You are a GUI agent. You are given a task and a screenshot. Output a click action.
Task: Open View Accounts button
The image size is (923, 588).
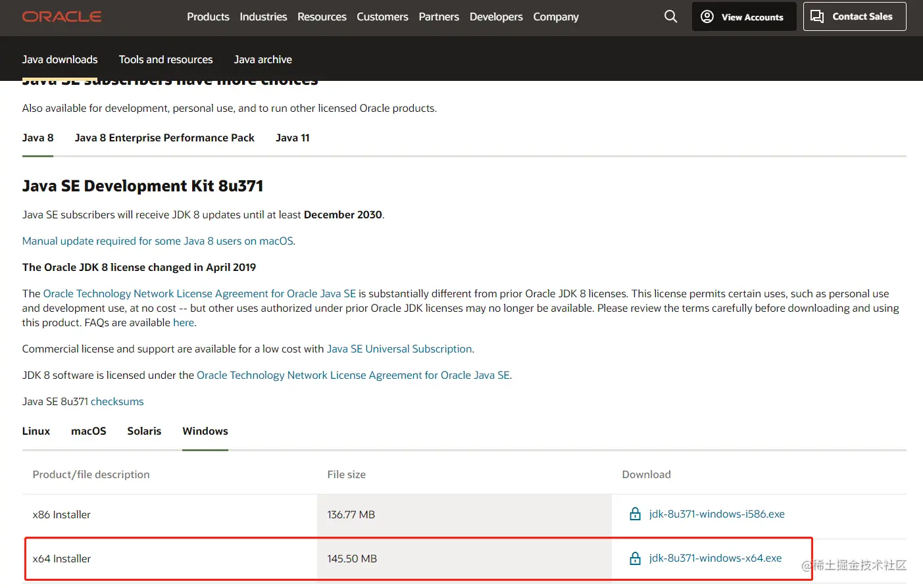[743, 16]
